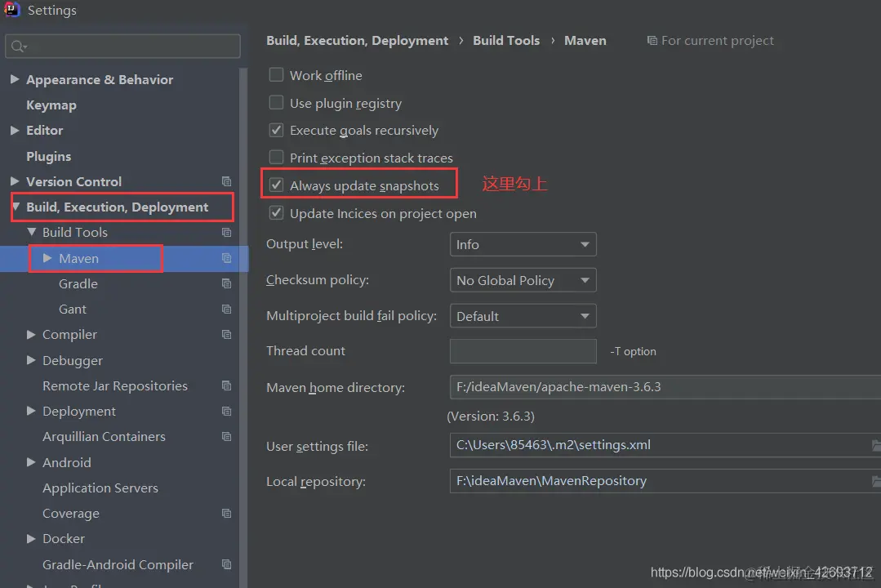Click the '(Version: 3.6.3)' text
This screenshot has width=881, height=588.
coord(491,416)
